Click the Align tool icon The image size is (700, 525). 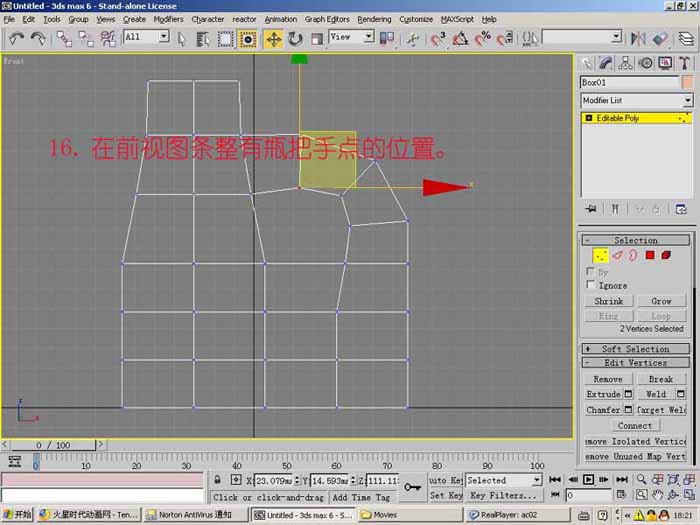(x=660, y=39)
